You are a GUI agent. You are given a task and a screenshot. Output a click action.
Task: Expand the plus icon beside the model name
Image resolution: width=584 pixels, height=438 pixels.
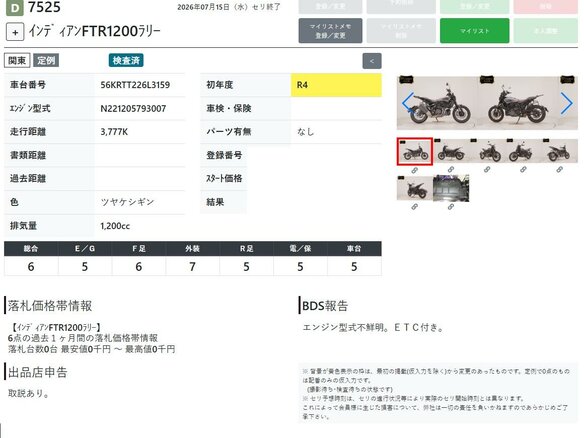[x=15, y=32]
